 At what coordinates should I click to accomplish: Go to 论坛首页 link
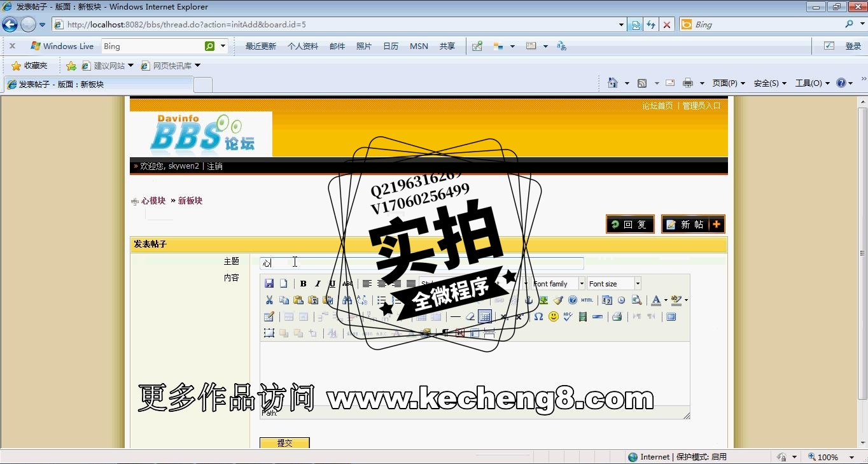pyautogui.click(x=657, y=106)
